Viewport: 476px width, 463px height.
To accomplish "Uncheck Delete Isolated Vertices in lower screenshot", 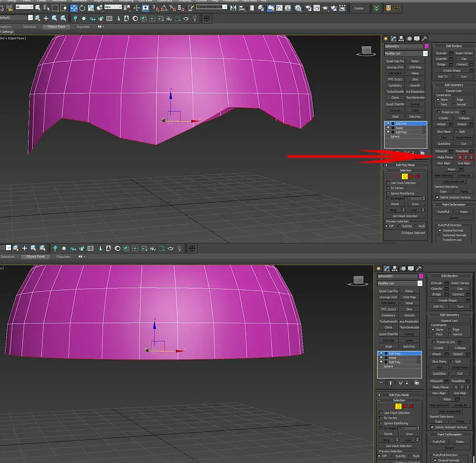I will point(432,427).
